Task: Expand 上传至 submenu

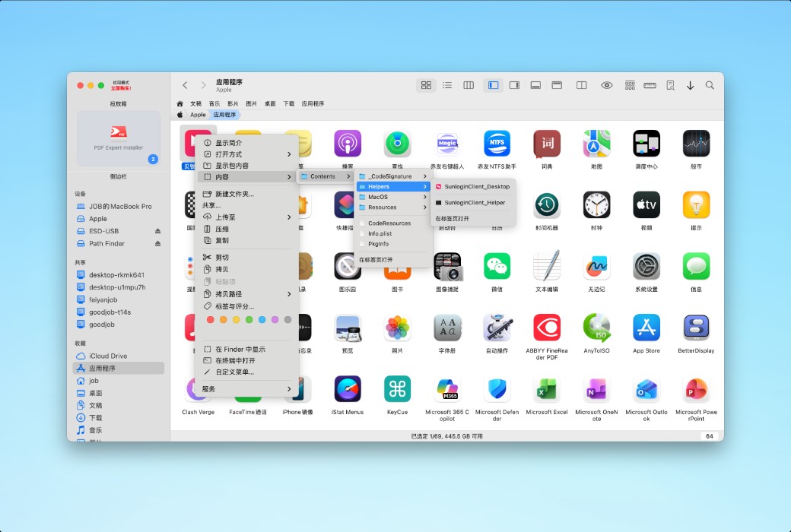Action: (247, 217)
